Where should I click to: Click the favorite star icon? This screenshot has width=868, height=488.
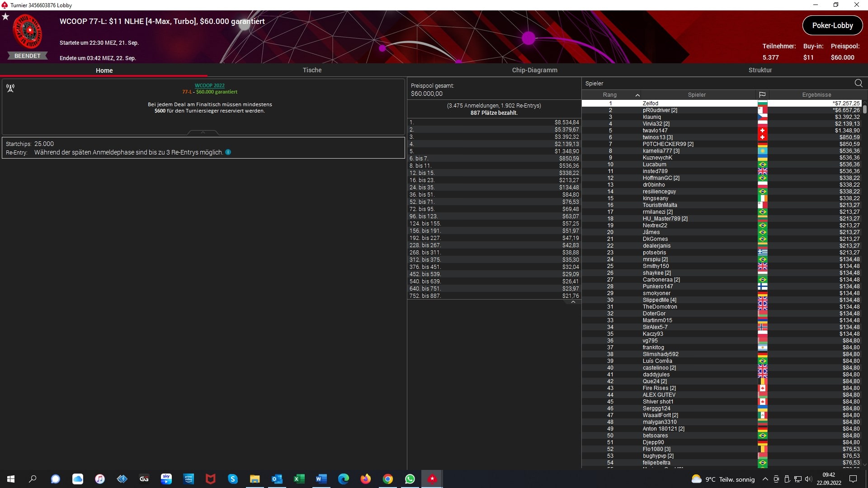(5, 17)
